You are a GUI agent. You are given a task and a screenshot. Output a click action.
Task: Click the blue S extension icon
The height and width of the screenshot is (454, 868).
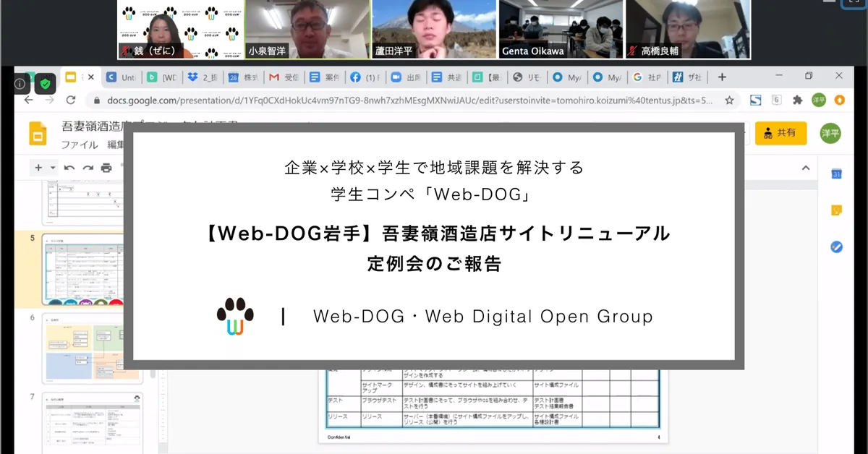click(756, 100)
